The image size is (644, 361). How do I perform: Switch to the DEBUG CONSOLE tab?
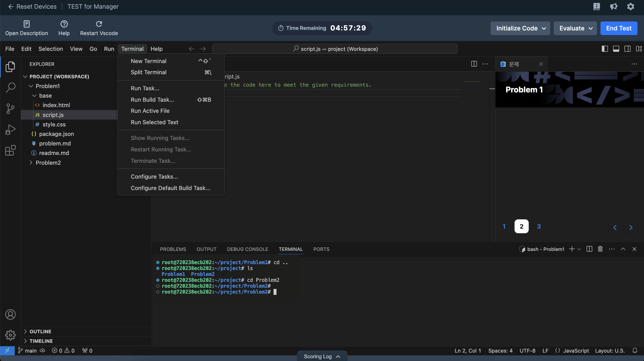247,249
